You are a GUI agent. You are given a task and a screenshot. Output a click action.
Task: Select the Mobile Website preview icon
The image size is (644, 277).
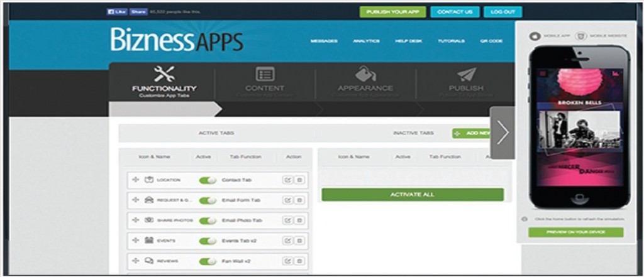(580, 36)
